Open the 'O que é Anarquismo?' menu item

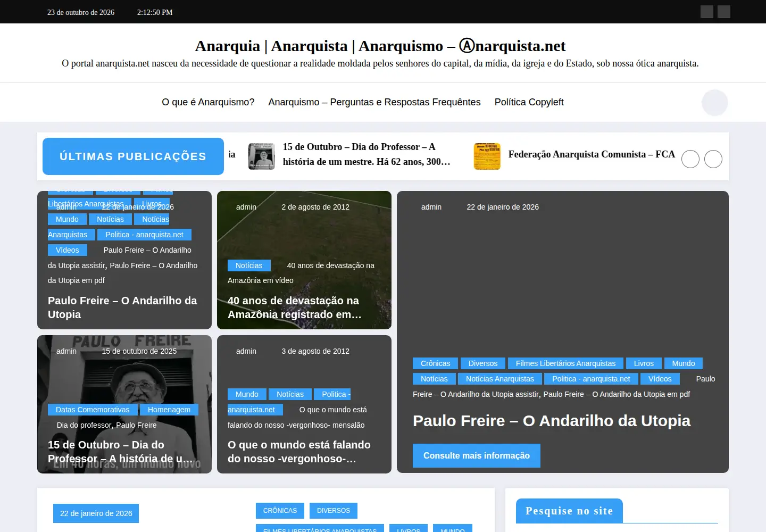pyautogui.click(x=208, y=102)
